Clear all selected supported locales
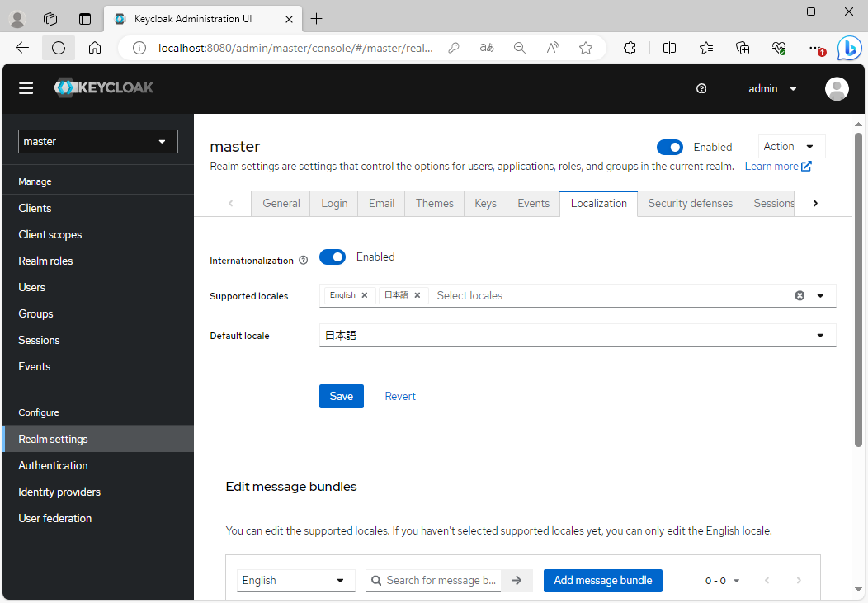 coord(800,295)
